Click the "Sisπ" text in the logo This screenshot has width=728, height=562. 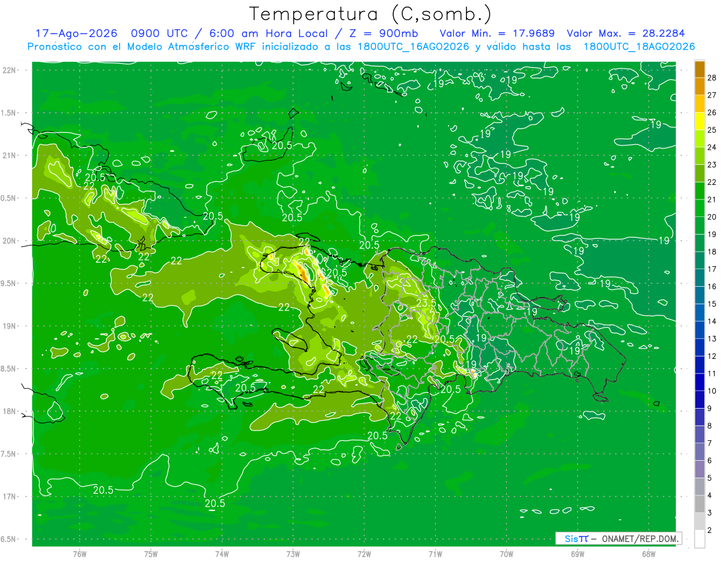click(576, 538)
